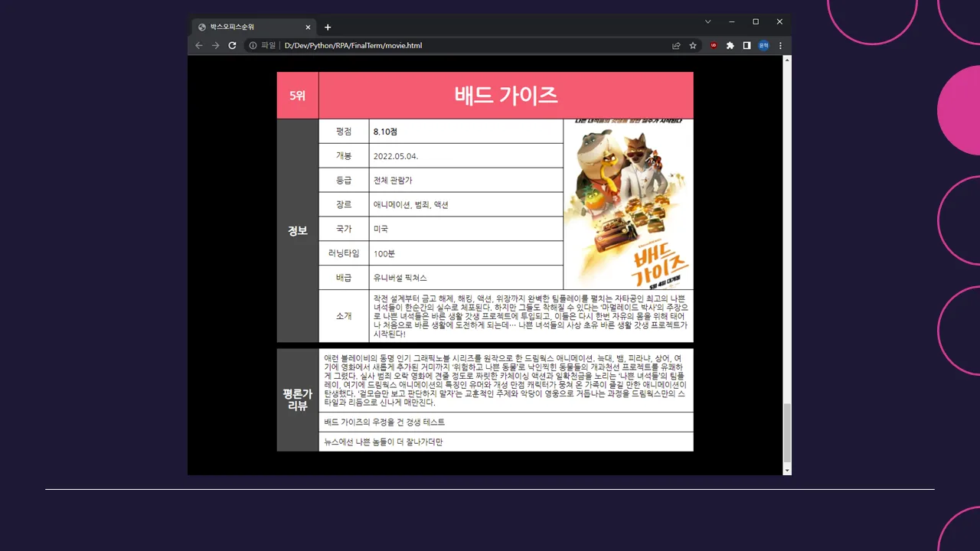Open the uBlock Origin extension icon
The width and height of the screenshot is (980, 551).
click(x=712, y=45)
